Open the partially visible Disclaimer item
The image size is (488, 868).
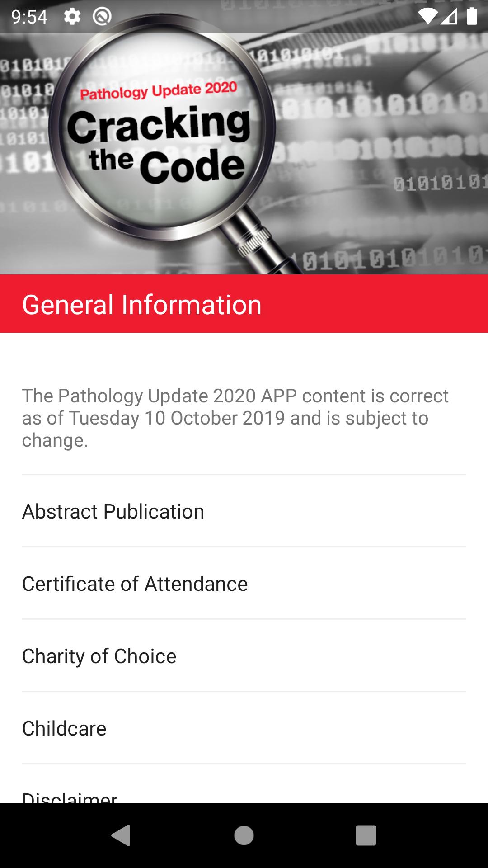[x=70, y=797]
